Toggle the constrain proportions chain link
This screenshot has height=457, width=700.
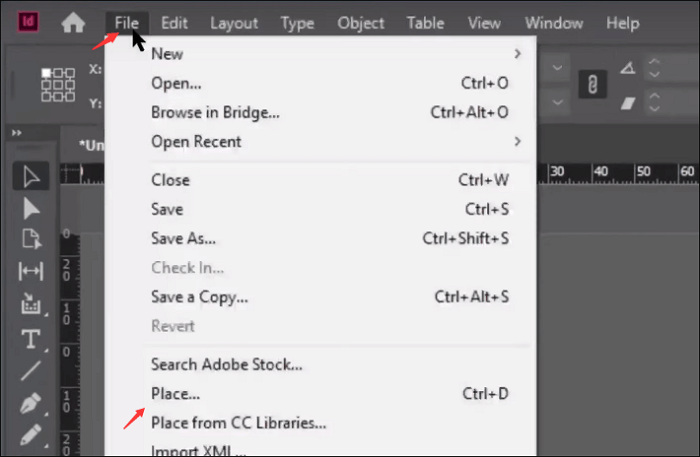(x=593, y=84)
